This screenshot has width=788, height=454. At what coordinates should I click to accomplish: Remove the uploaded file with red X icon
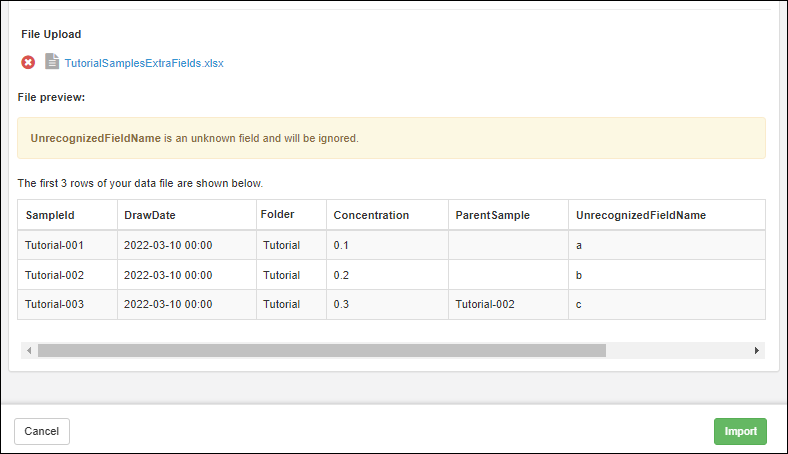coord(28,62)
